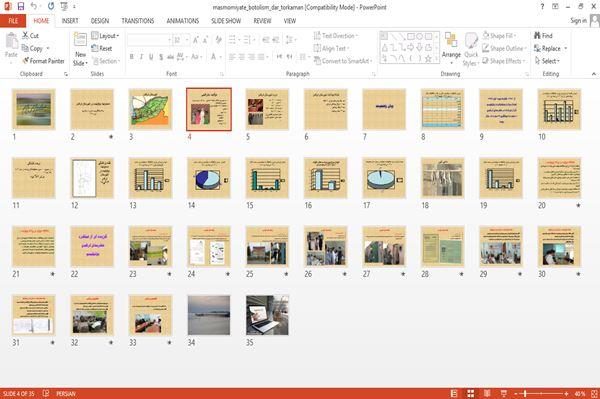The image size is (600, 399).
Task: Switch to the INSERT tab
Action: [x=70, y=21]
